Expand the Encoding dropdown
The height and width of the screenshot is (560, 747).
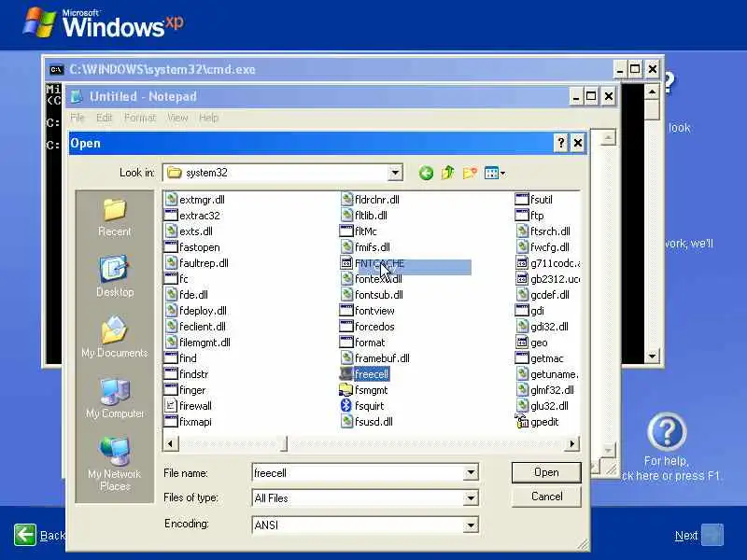(471, 525)
